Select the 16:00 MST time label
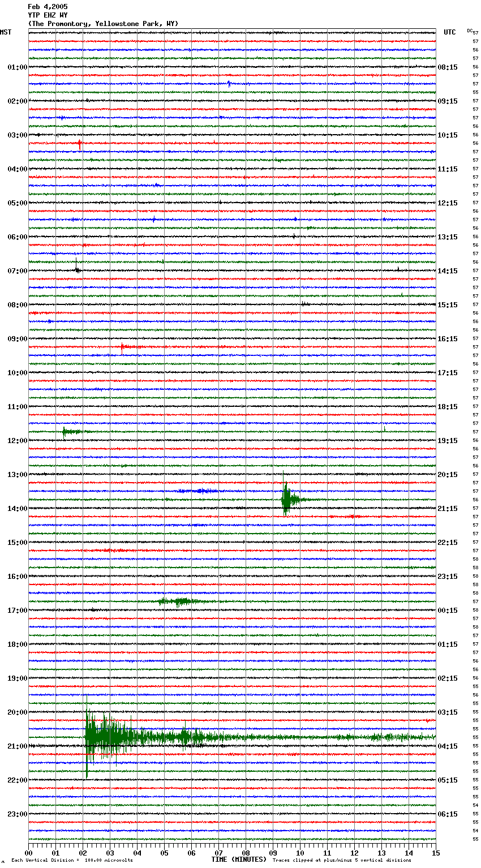 (17, 577)
